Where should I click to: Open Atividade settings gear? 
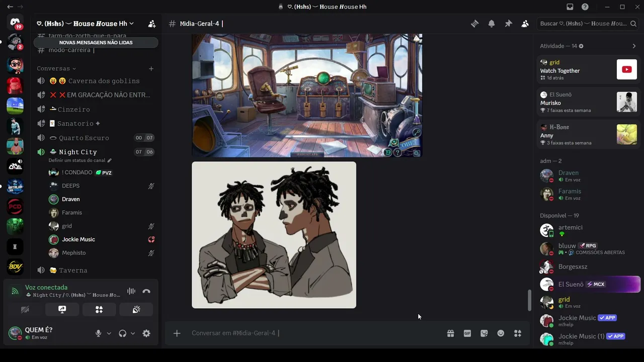click(581, 46)
